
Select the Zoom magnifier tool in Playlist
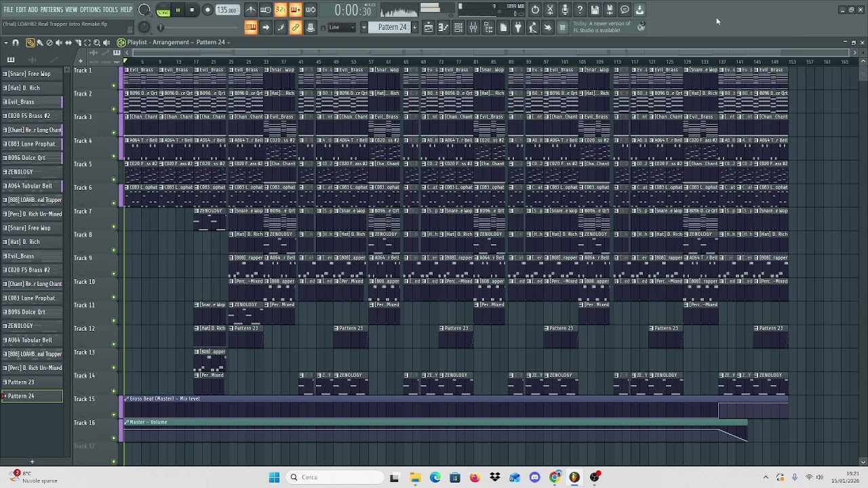[97, 43]
